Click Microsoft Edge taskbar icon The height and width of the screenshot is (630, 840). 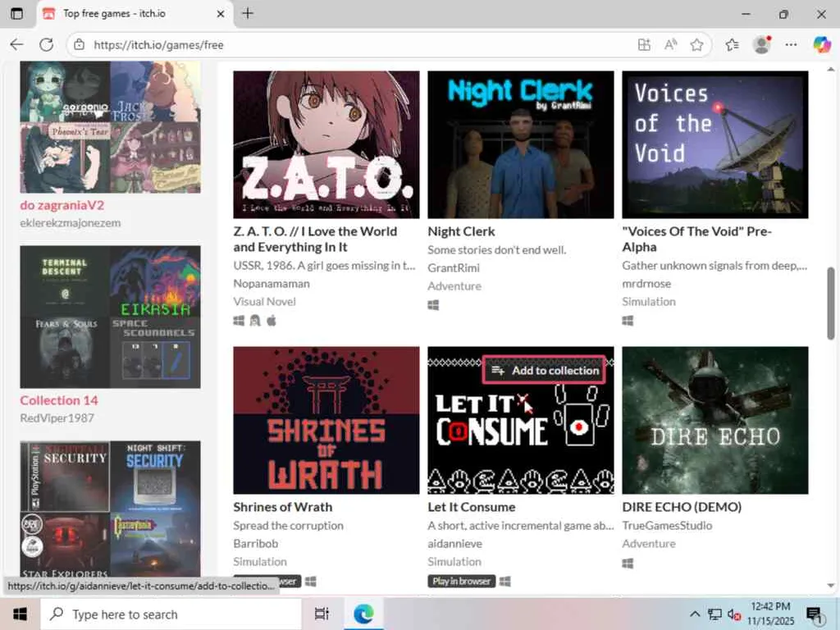(x=363, y=614)
